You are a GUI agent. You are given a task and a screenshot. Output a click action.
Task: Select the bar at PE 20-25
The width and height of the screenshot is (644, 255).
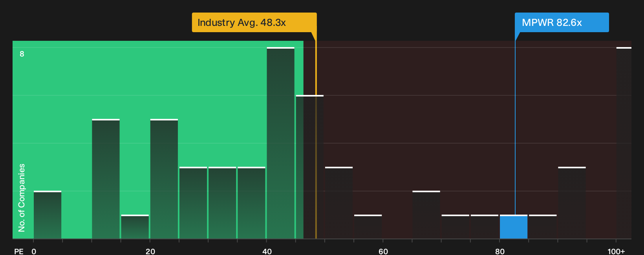(164, 179)
